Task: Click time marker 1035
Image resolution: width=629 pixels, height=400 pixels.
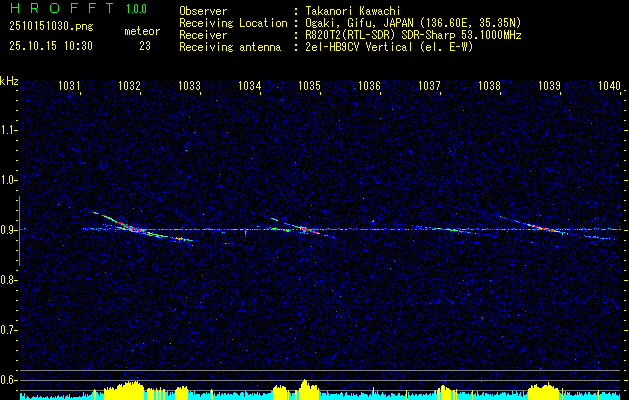Action: (309, 85)
